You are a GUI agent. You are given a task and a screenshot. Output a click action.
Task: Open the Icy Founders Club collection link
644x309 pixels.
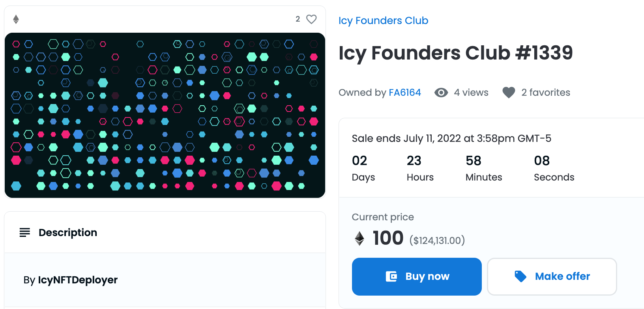tap(383, 20)
